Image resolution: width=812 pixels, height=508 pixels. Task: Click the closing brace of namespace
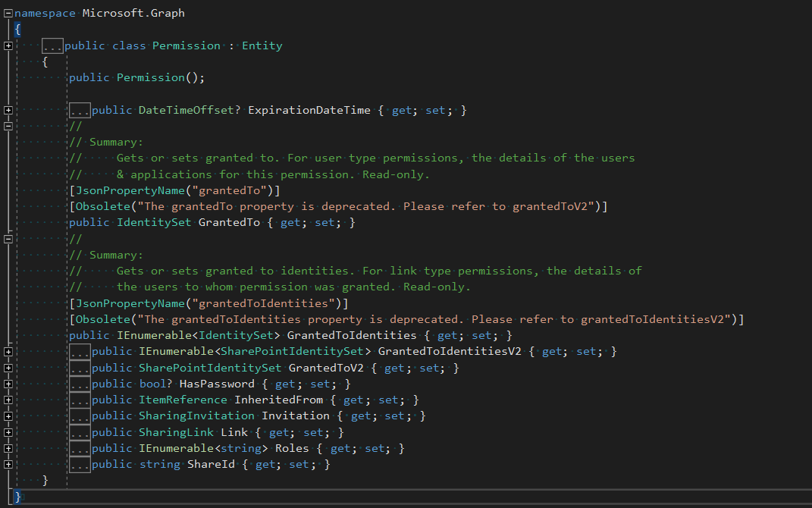[17, 497]
